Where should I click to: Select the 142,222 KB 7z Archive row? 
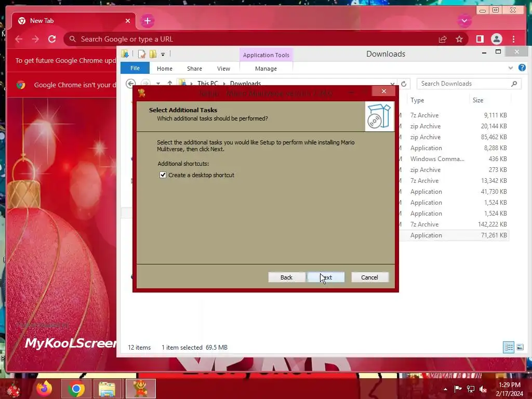(454, 224)
